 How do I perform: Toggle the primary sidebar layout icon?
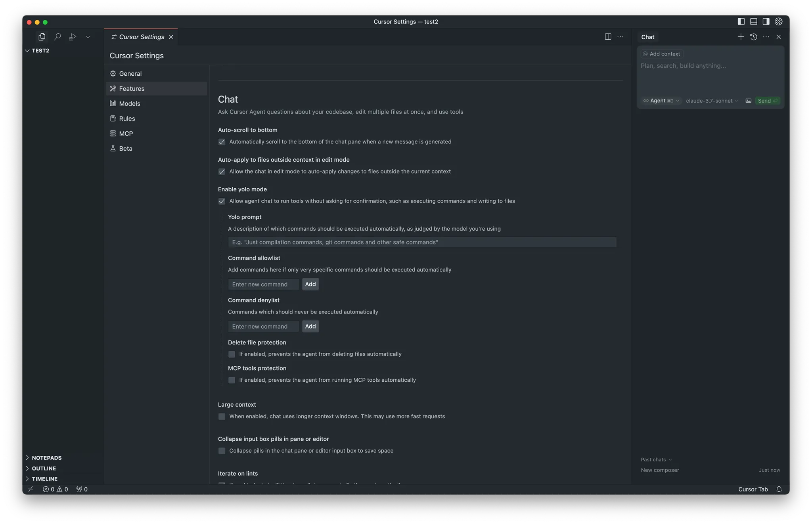coord(741,22)
